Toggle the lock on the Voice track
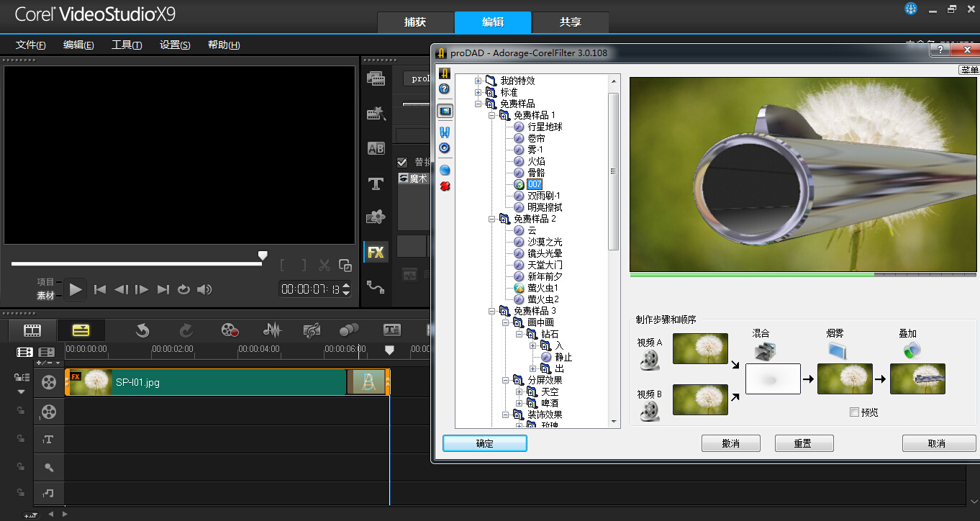980x521 pixels. 21,466
